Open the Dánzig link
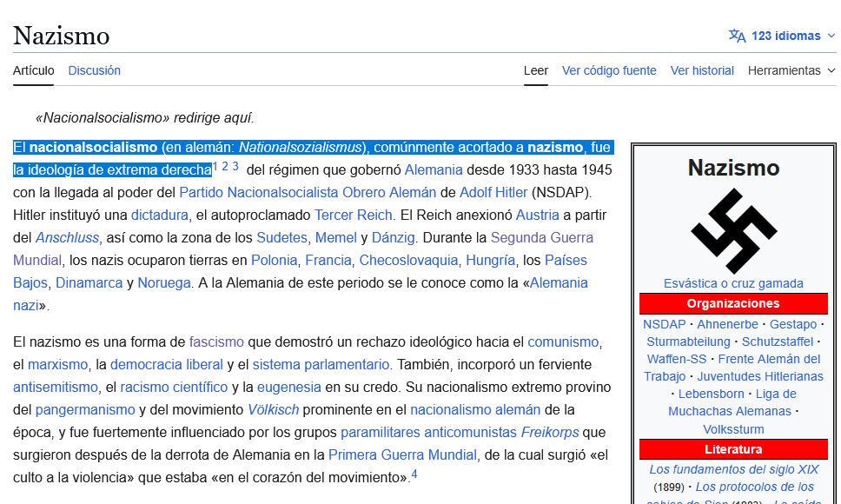841x504 pixels. [x=394, y=237]
